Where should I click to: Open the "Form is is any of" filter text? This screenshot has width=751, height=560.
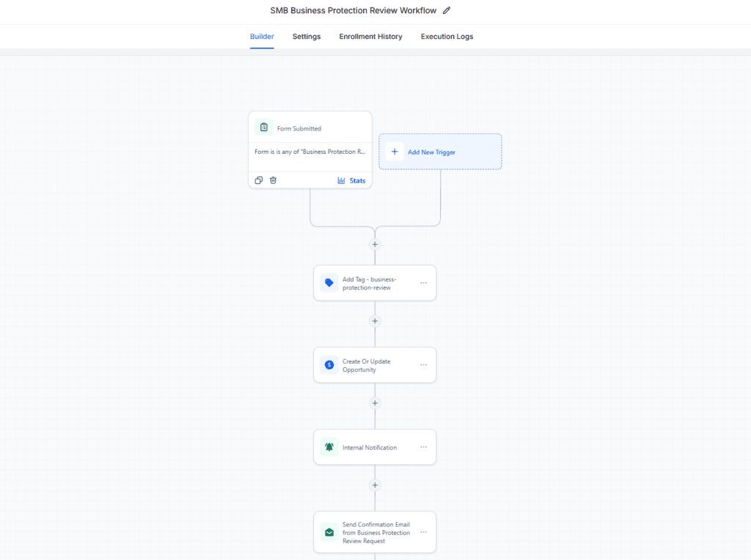click(x=310, y=152)
